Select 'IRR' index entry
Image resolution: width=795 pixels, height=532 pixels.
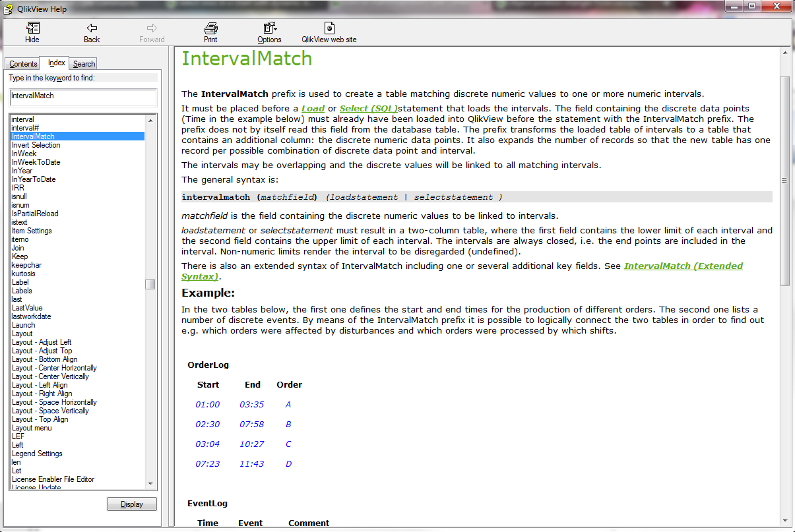18,188
